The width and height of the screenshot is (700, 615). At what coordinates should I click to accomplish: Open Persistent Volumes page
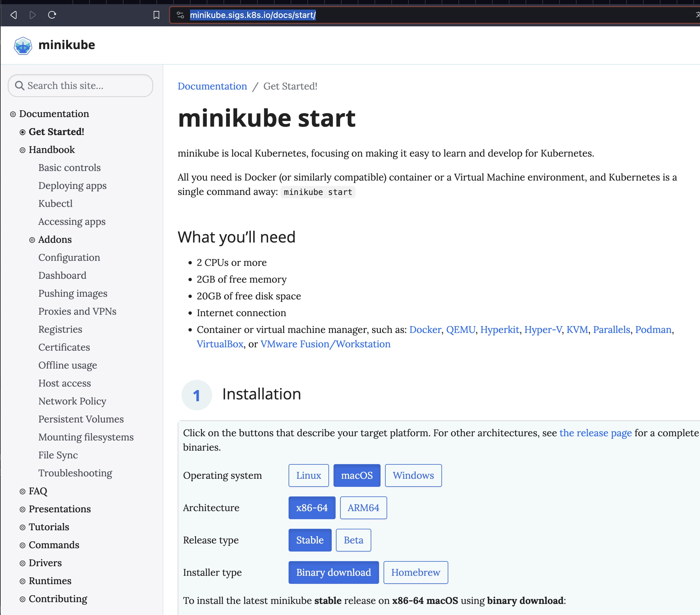tap(81, 419)
